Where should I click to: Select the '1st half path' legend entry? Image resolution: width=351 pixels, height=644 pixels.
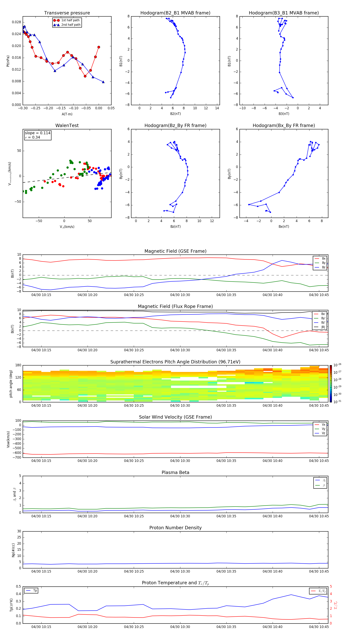pos(67,20)
